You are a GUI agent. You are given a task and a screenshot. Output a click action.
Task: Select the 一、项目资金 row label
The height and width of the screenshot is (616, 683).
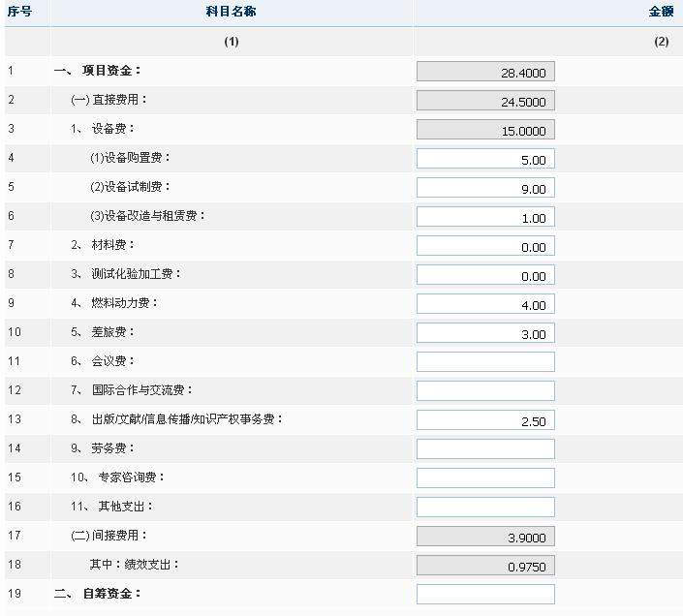(x=98, y=70)
